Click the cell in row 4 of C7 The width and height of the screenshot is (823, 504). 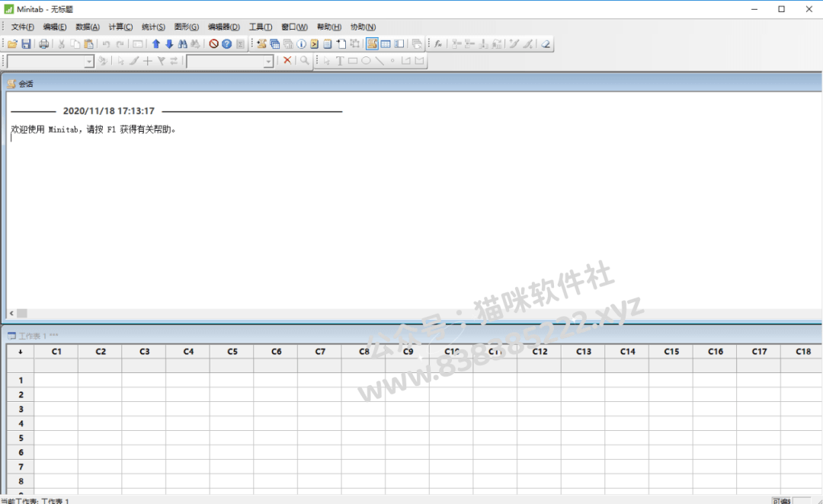click(x=319, y=423)
